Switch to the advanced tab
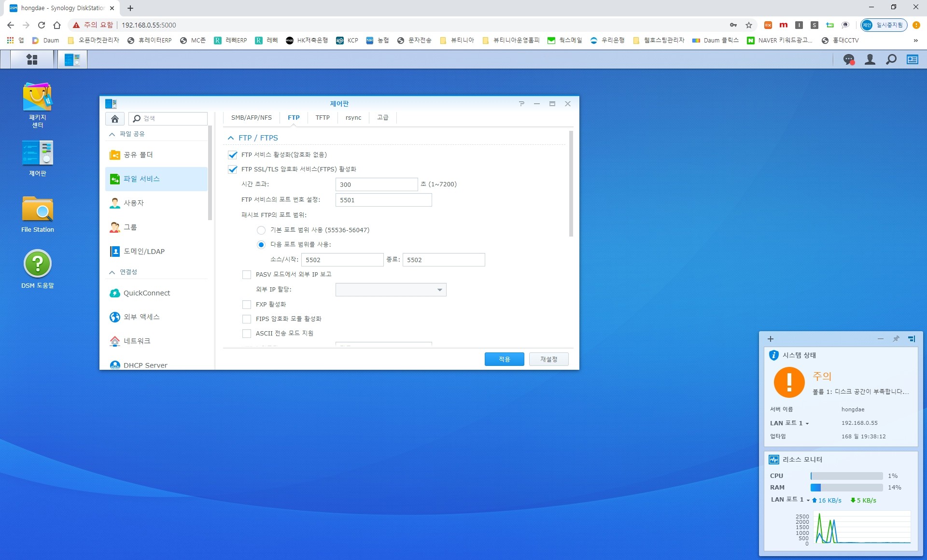927x560 pixels. pos(383,118)
